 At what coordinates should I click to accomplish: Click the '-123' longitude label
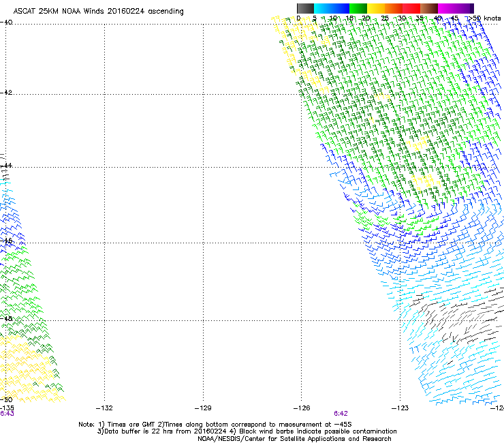click(x=400, y=408)
